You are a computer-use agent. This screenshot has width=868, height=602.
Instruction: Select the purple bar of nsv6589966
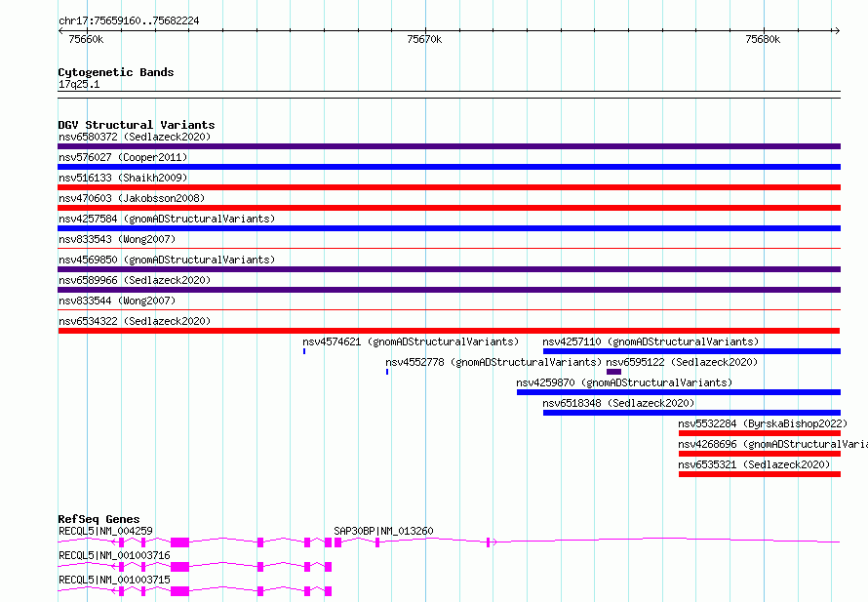(449, 290)
